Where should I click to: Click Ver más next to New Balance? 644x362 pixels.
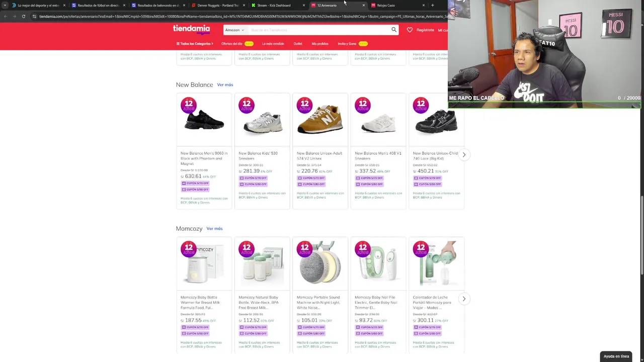tap(225, 84)
